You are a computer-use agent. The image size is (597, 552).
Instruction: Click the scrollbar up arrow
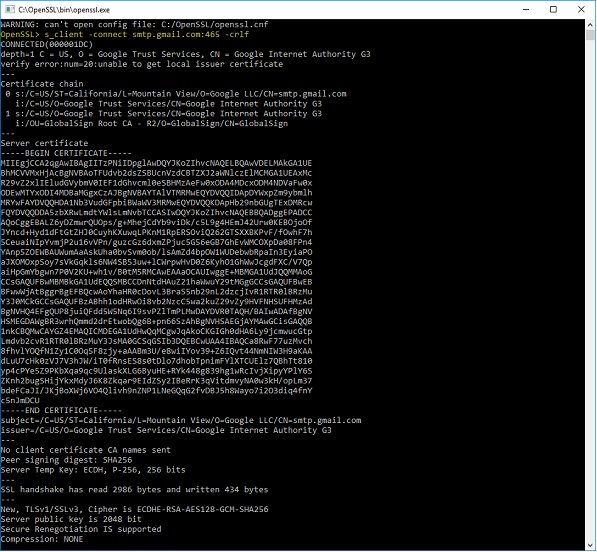590,25
